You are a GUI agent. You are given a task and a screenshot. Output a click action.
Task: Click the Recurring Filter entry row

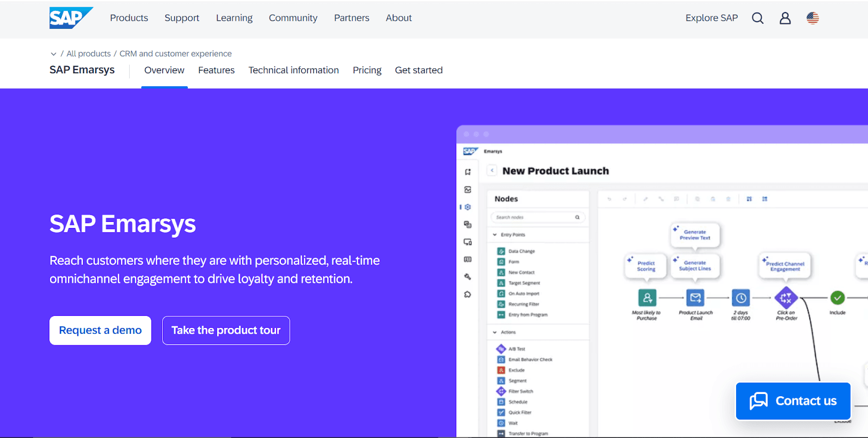[518, 304]
